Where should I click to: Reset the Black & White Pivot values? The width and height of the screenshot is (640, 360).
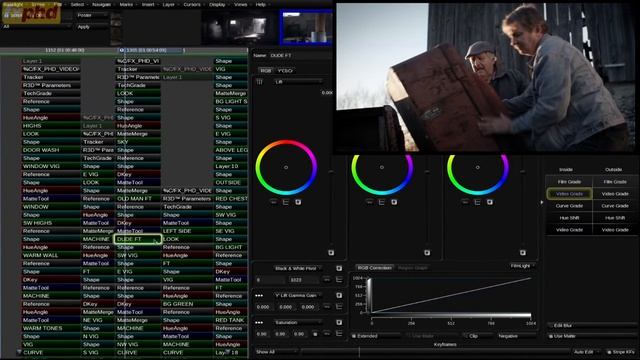[x=327, y=280]
